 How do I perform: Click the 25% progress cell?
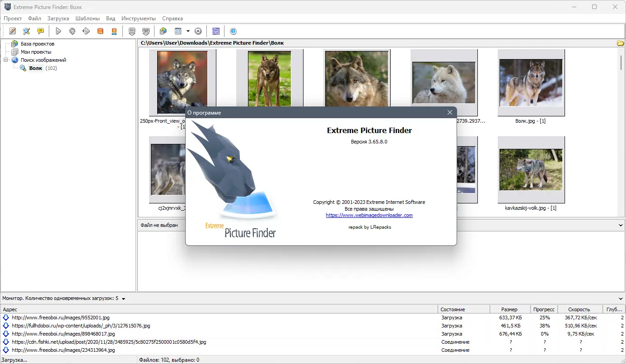point(544,318)
